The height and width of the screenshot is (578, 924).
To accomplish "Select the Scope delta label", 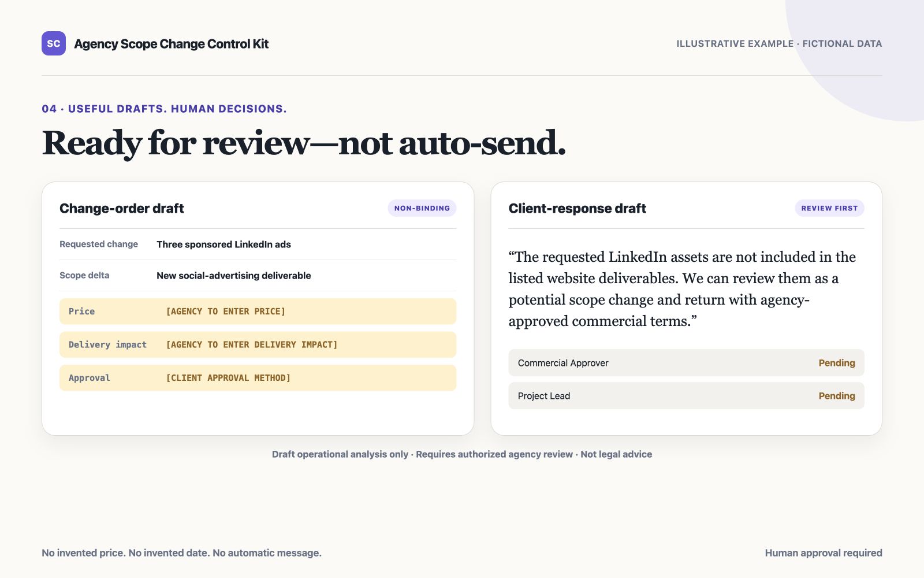I will tap(84, 275).
